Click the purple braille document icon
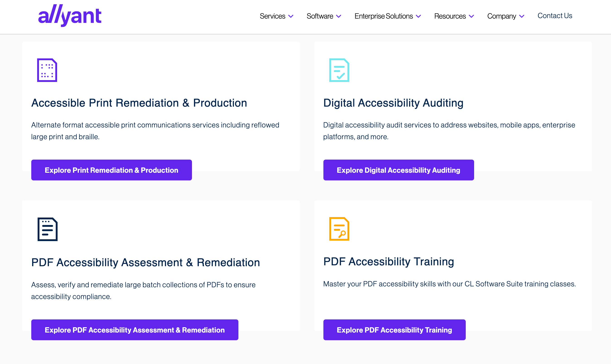The width and height of the screenshot is (611, 364). [x=47, y=70]
